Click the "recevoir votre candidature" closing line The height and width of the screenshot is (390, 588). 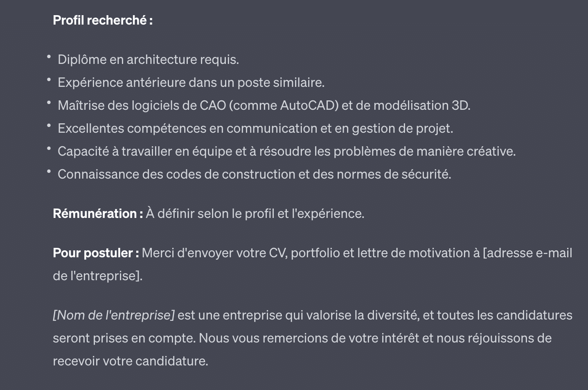click(130, 361)
